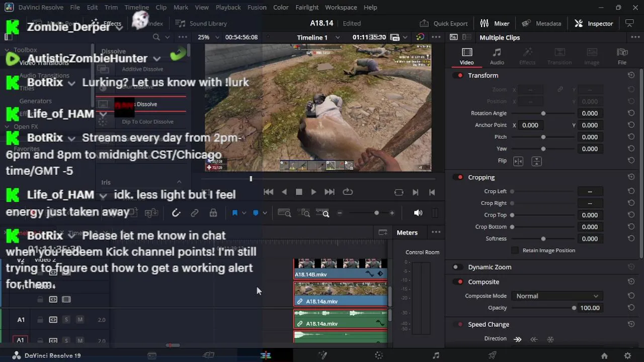The height and width of the screenshot is (362, 644).
Task: Set speed direction to freeze frame
Action: (550, 339)
